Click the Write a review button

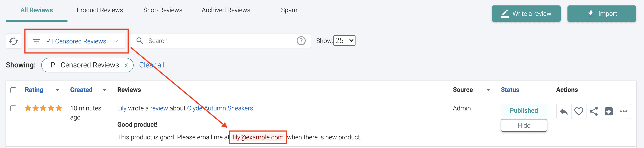(526, 14)
